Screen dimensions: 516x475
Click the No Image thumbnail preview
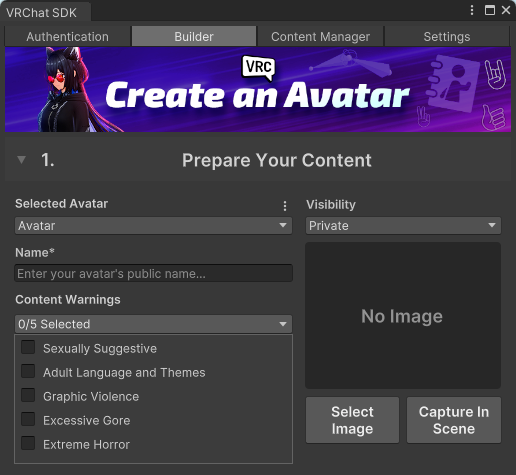coord(403,316)
